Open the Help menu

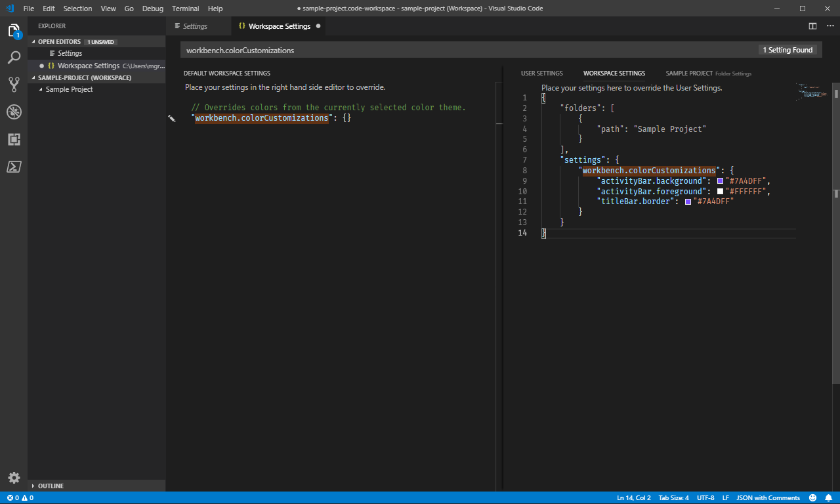tap(215, 9)
